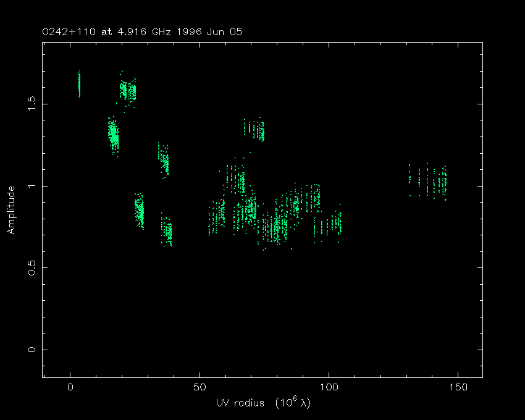Select the narrow leftmost data streak near amplitude 1.6
This screenshot has width=525, height=420.
(x=79, y=84)
